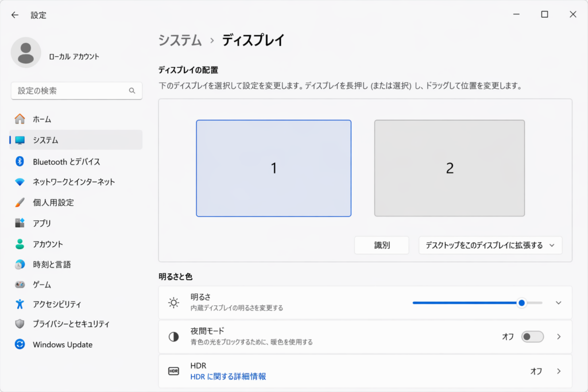The width and height of the screenshot is (588, 392).
Task: Toggle the 夜間モード switch
Action: tap(532, 336)
